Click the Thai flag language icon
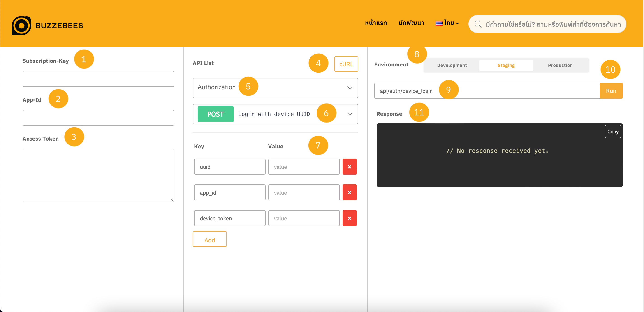This screenshot has height=312, width=644. pyautogui.click(x=439, y=23)
